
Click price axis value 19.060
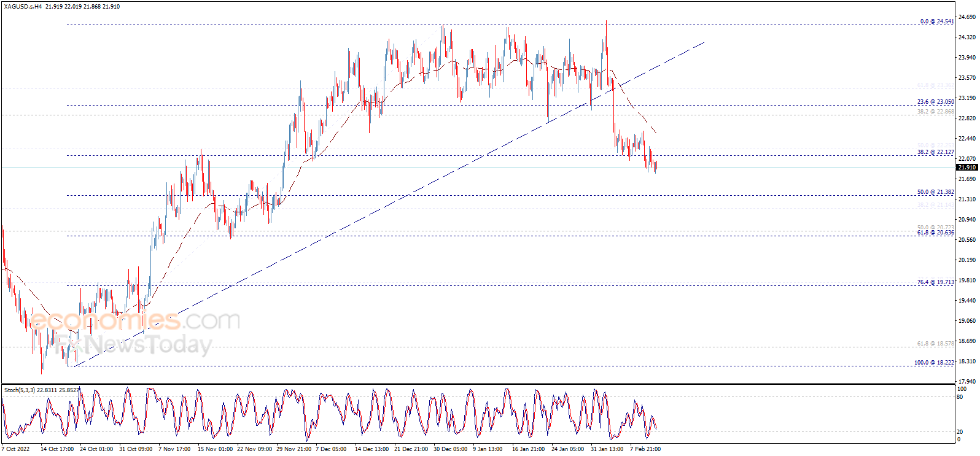pos(967,321)
